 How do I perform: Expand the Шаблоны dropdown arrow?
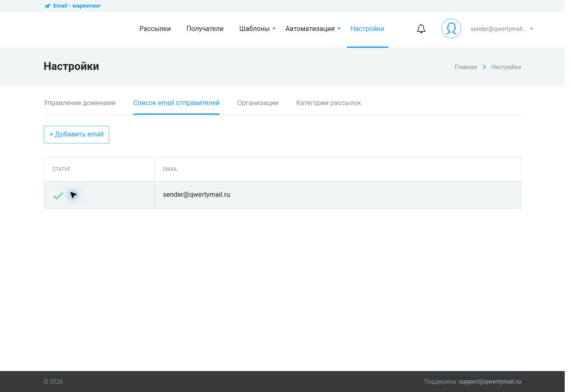tap(274, 29)
